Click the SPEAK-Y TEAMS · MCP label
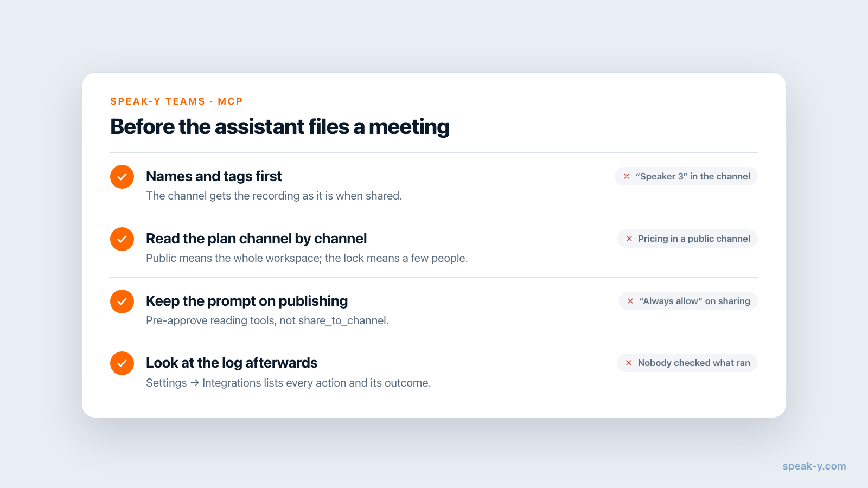Image resolution: width=868 pixels, height=488 pixels. click(x=176, y=101)
